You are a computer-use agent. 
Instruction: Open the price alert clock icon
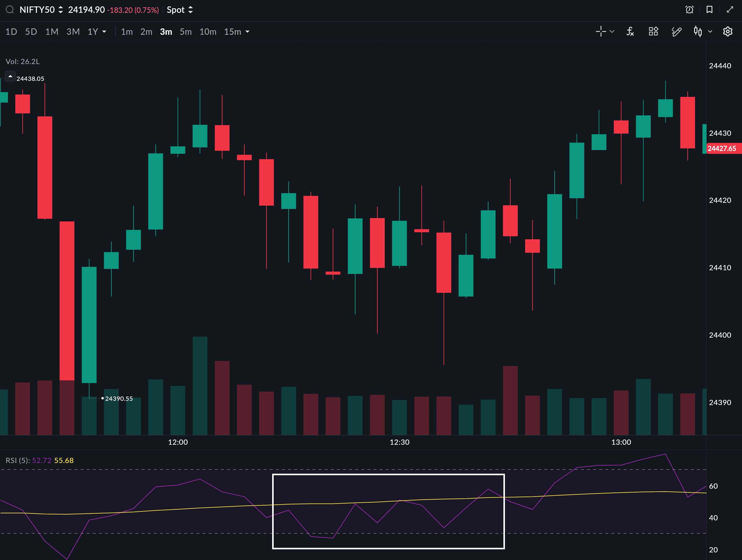point(689,10)
